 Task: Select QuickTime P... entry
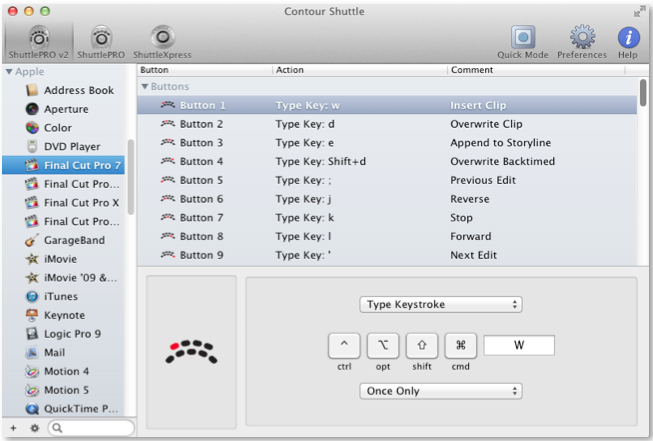click(65, 409)
